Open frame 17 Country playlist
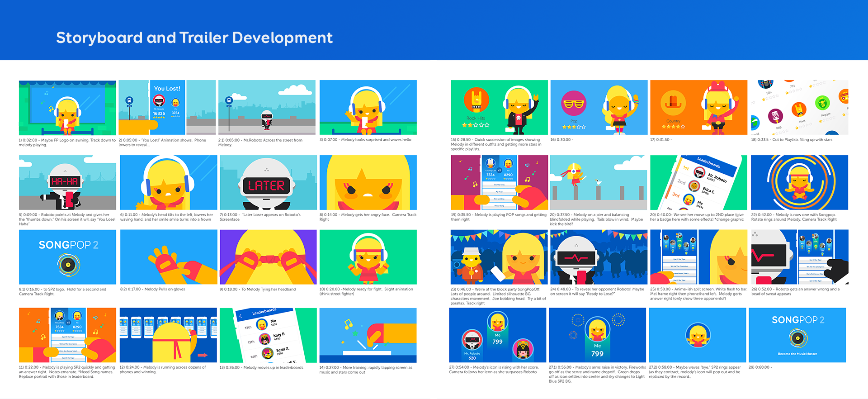The image size is (868, 399). point(699,108)
